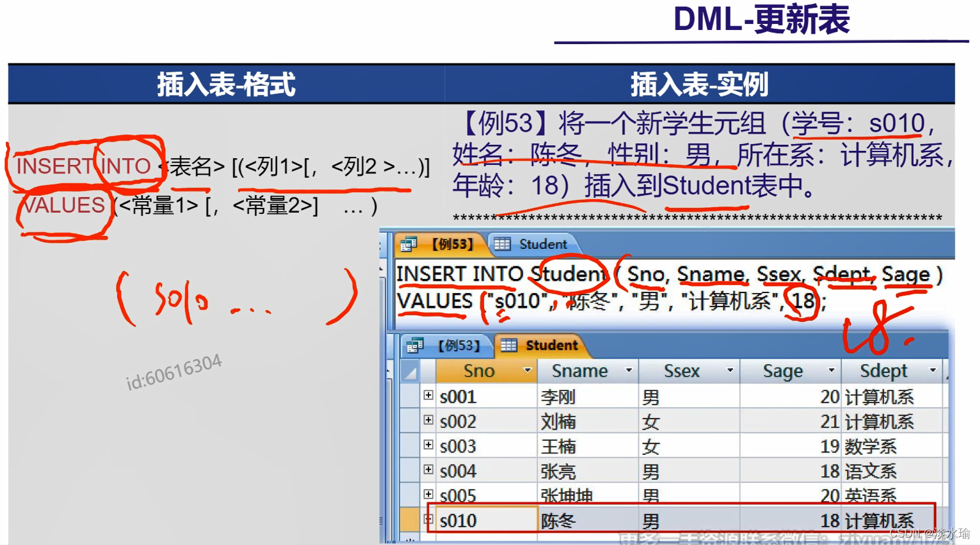Expand the subdatasheet for row s002
The width and height of the screenshot is (980, 545).
(428, 420)
